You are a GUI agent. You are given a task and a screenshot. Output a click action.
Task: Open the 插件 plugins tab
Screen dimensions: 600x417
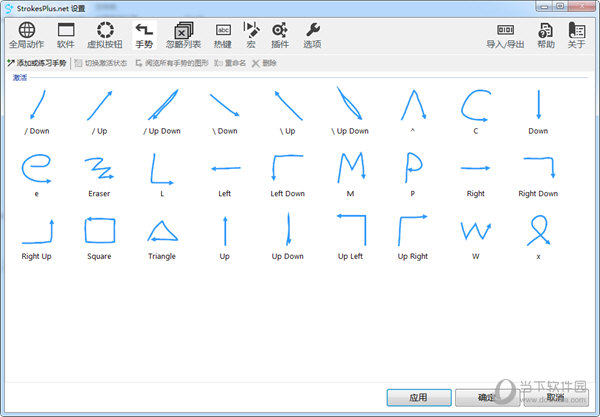pos(280,35)
